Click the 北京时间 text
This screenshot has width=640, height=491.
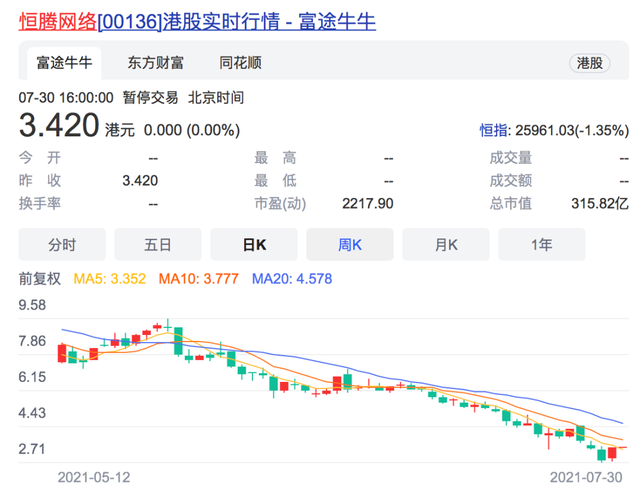coord(216,98)
